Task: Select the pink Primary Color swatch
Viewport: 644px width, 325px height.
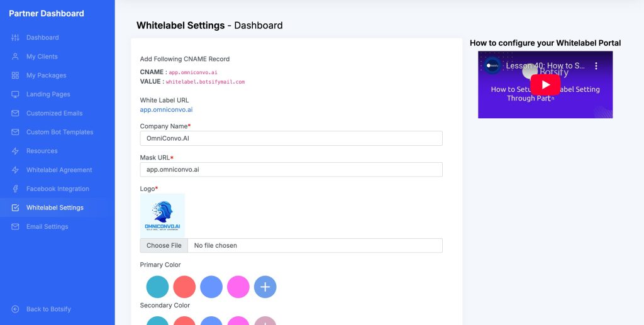Action: coord(238,287)
